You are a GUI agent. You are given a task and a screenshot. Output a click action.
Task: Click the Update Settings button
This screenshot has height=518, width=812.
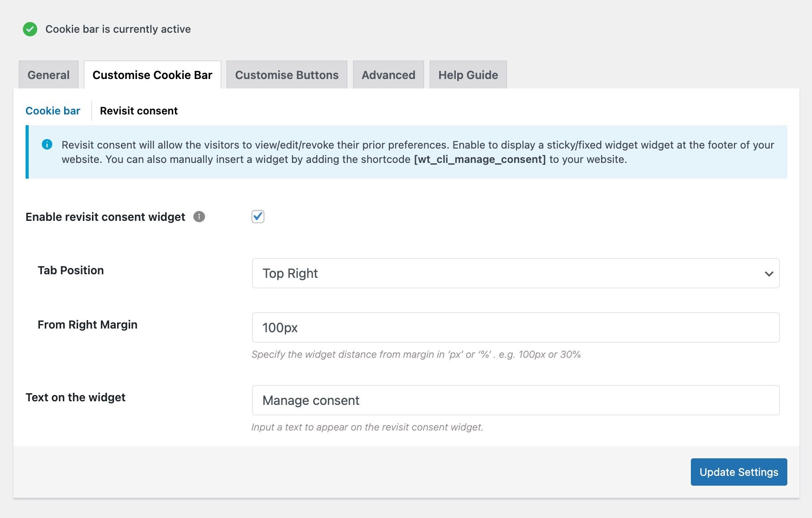point(739,472)
